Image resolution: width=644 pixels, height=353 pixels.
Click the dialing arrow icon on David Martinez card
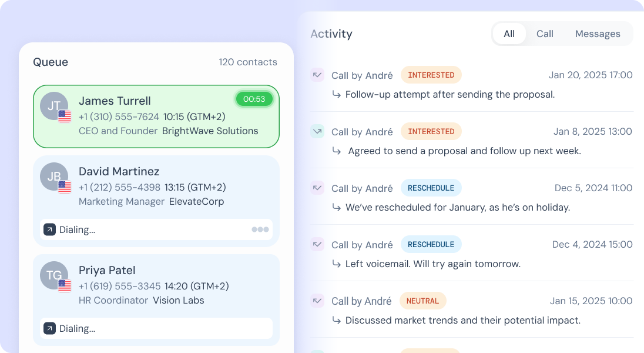(x=49, y=229)
